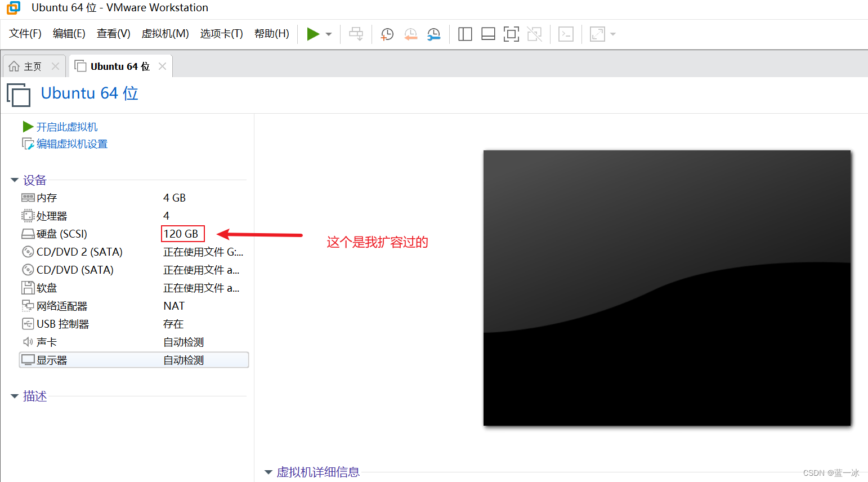Close the Ubuntu 64 位 tab
The height and width of the screenshot is (482, 868).
point(162,66)
